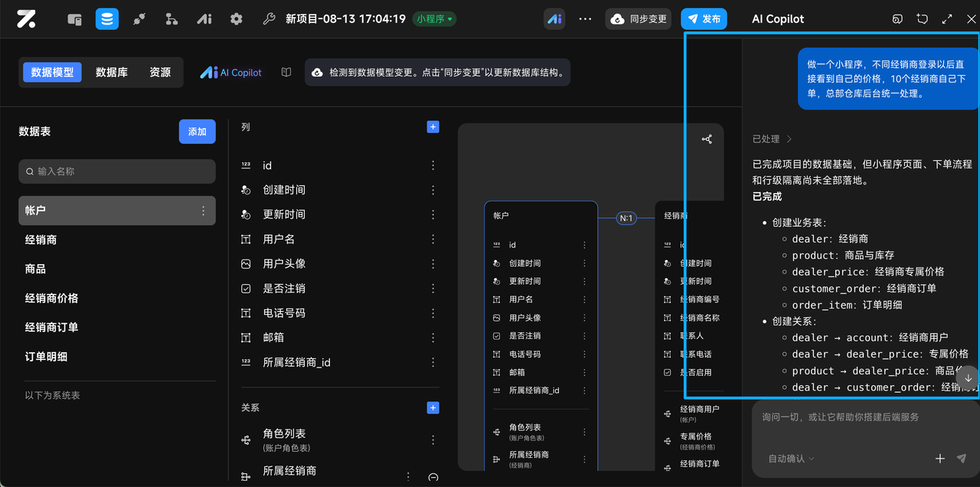980x487 pixels.
Task: Click the 用户头像 column in the column list
Action: [x=284, y=263]
